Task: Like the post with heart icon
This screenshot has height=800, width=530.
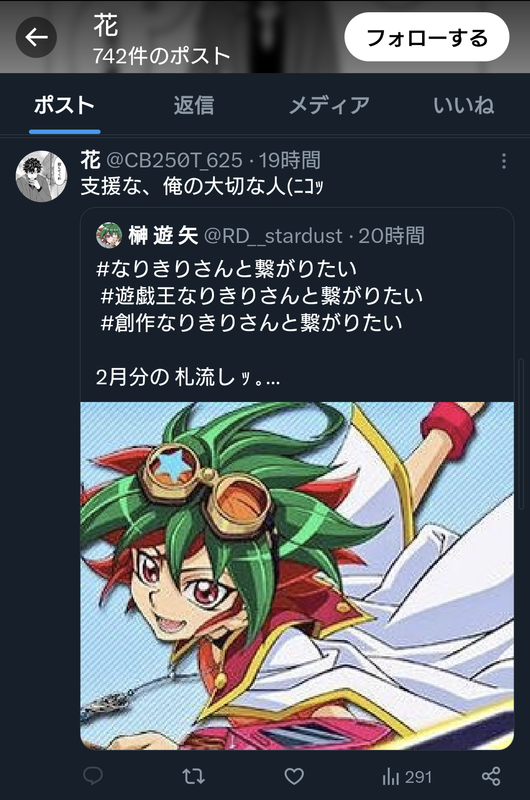Action: (x=294, y=777)
